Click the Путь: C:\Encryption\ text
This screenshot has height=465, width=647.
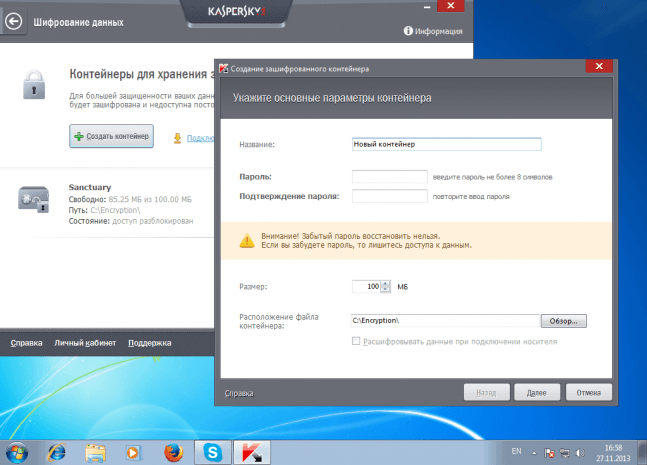click(x=104, y=210)
